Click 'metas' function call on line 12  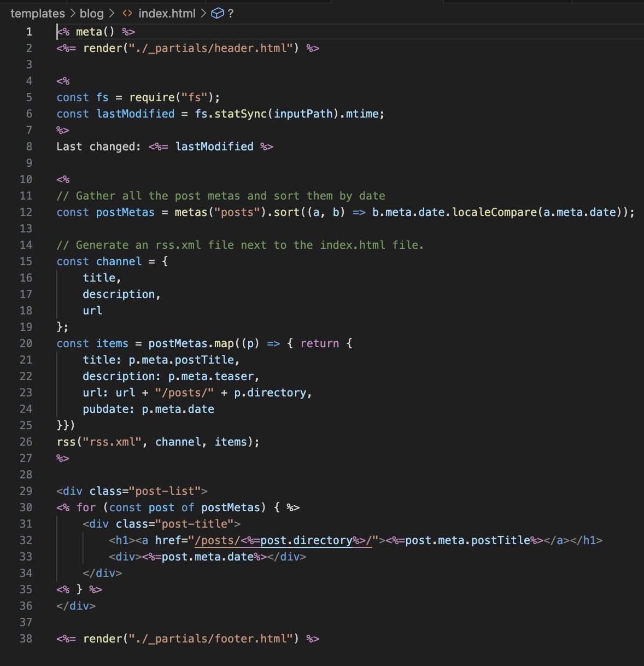coord(191,212)
